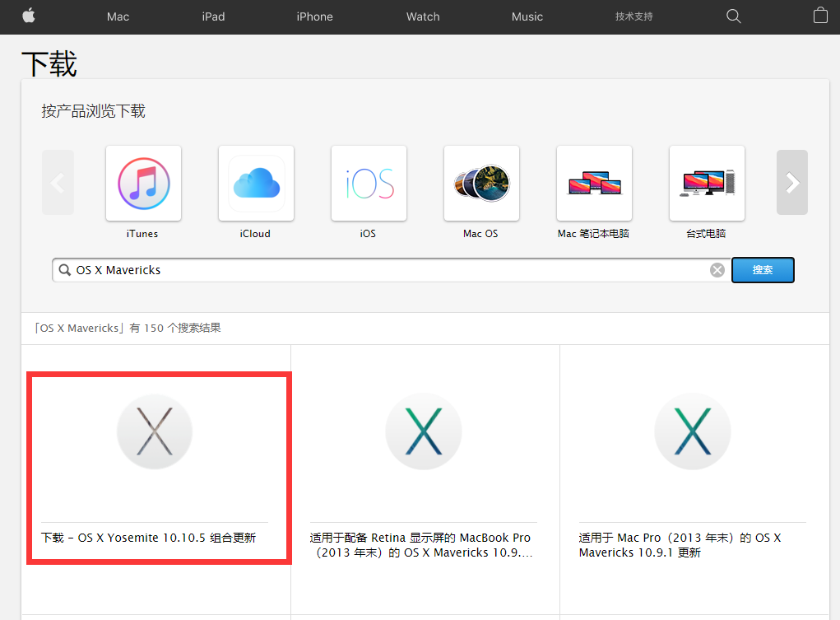Screen dimensions: 840x620
Task: Open the Mac 笔记本电脑 product icon
Action: [594, 184]
